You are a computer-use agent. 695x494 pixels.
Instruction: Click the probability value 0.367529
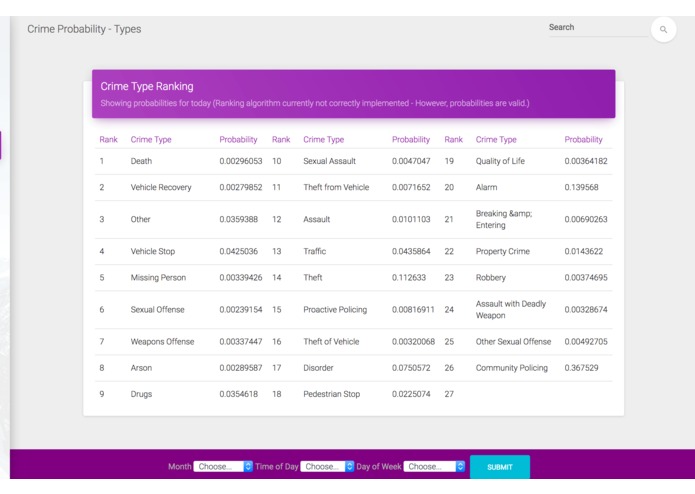coord(581,368)
